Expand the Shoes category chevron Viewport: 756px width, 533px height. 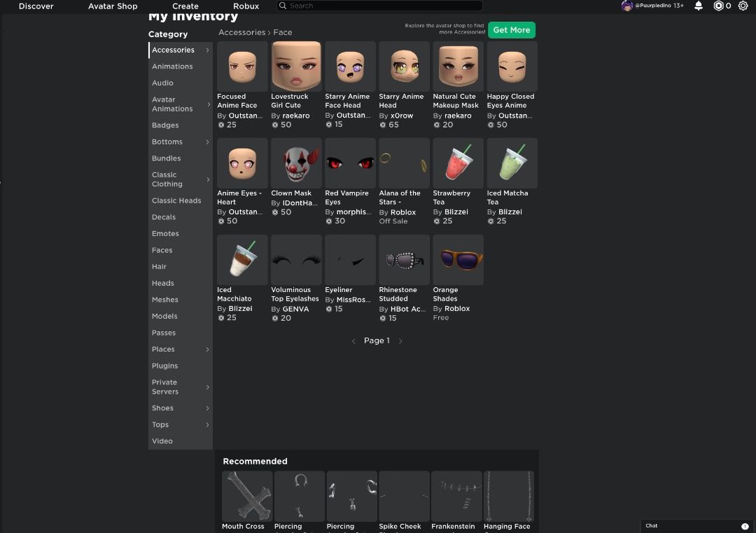(x=207, y=408)
